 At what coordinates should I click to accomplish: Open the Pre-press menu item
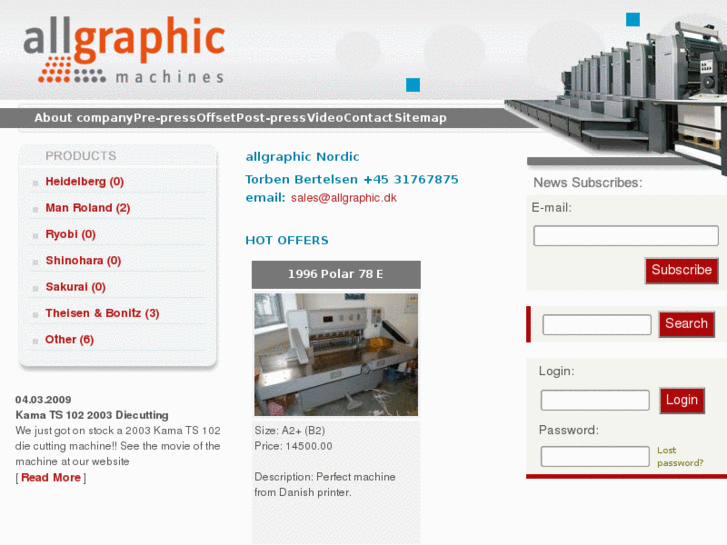point(165,118)
